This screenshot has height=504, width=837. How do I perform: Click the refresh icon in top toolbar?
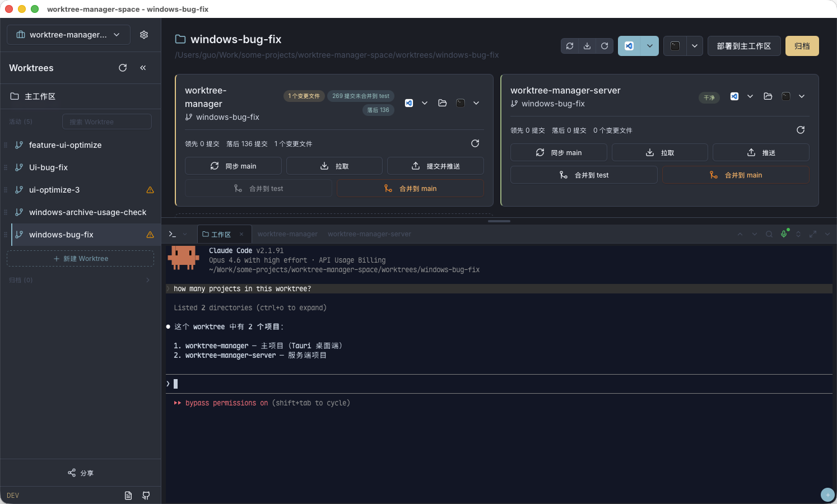coord(604,46)
